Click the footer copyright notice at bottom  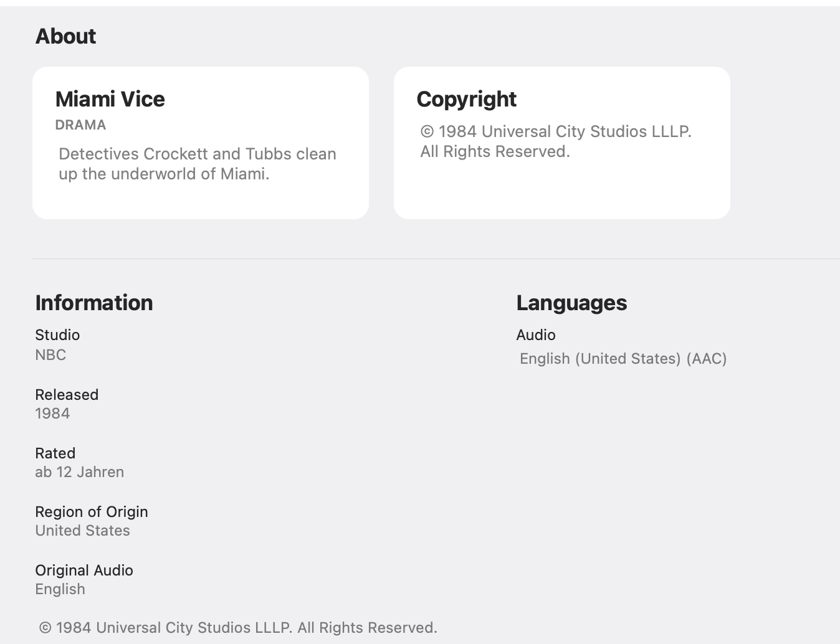tap(238, 628)
